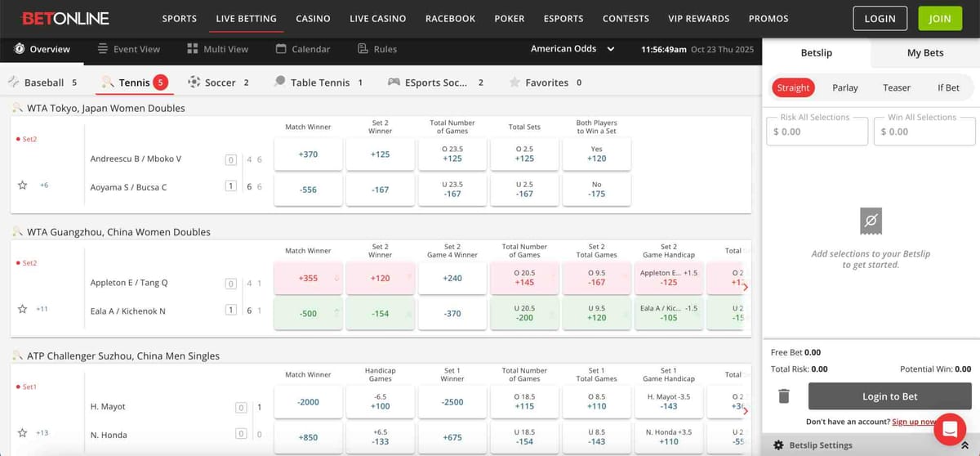Favorite the N. Honda match star
Screen dimensions: 980x456
[23, 433]
